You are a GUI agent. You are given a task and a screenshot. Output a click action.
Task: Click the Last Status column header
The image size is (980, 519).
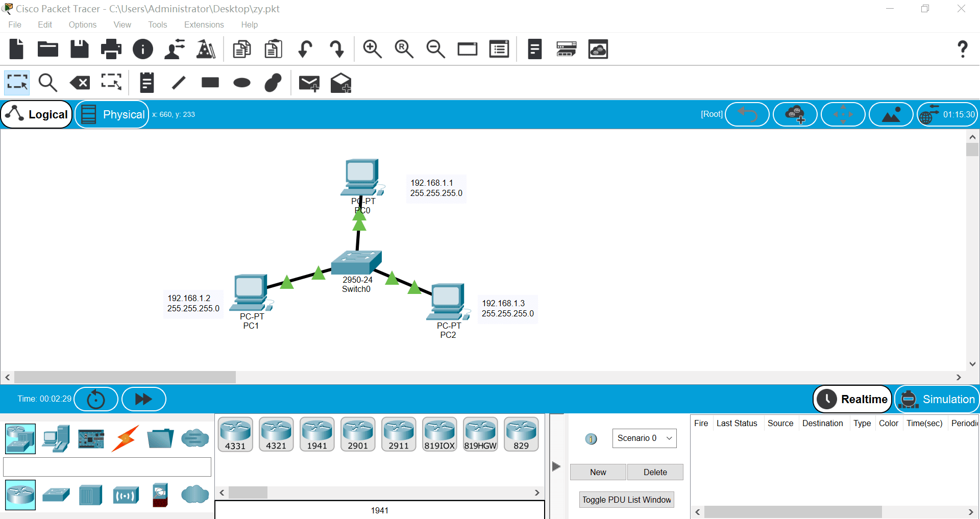(737, 423)
